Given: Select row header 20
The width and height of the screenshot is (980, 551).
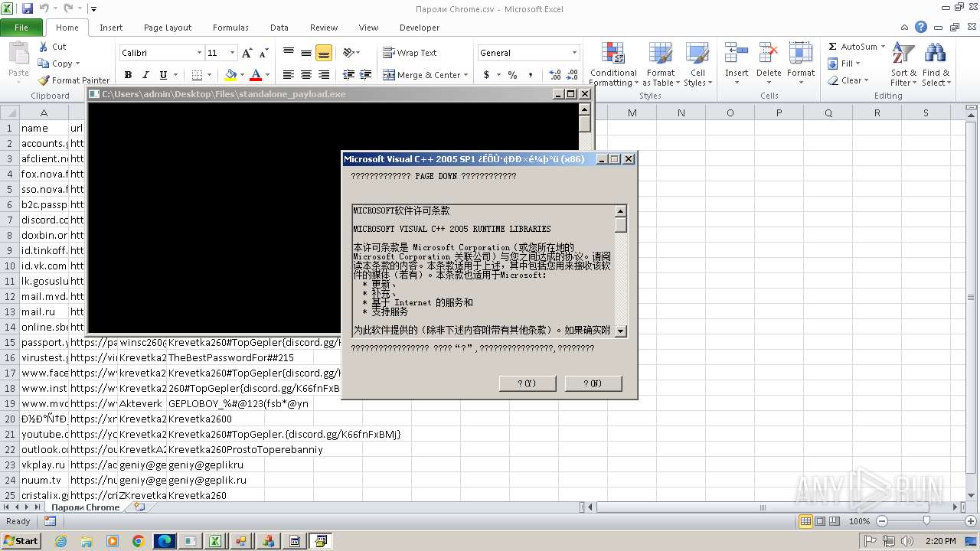Looking at the screenshot, I should 10,419.
